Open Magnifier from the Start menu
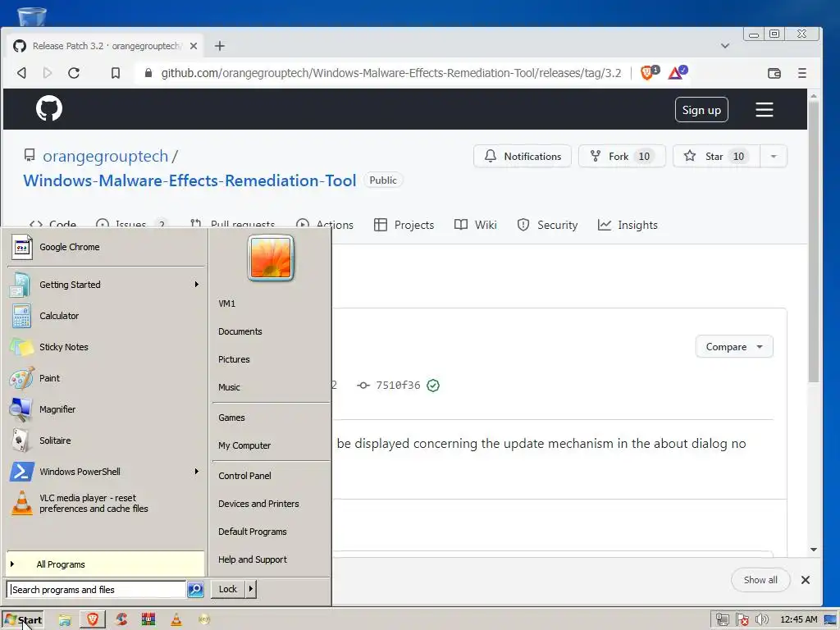840x630 pixels. point(106,409)
